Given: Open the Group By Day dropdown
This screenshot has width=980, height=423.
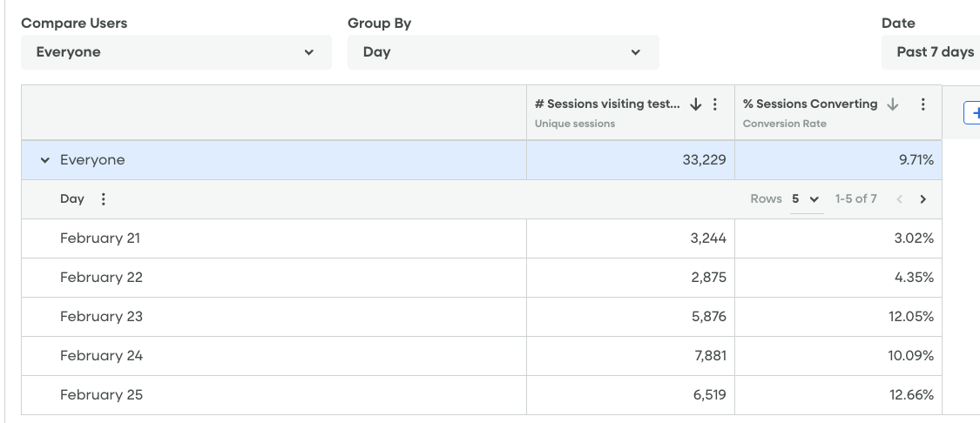Looking at the screenshot, I should click(503, 52).
